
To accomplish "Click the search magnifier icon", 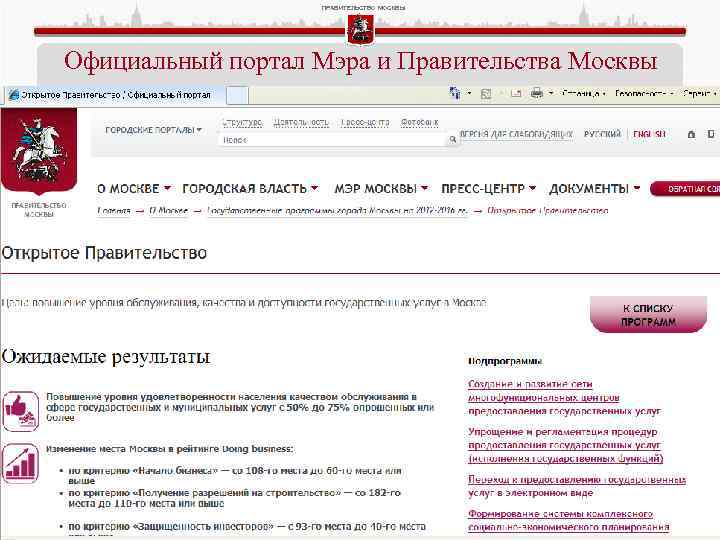I will [x=452, y=139].
